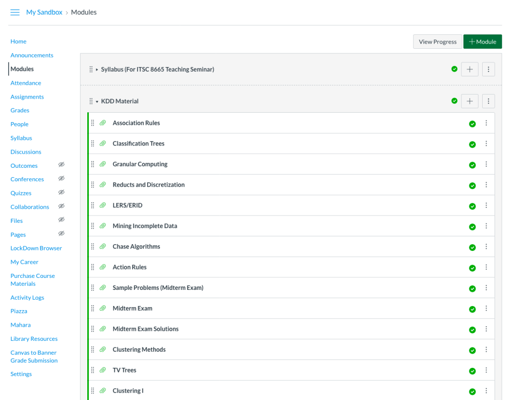Image resolution: width=532 pixels, height=400 pixels.
Task: Click the green +Module button
Action: (x=483, y=42)
